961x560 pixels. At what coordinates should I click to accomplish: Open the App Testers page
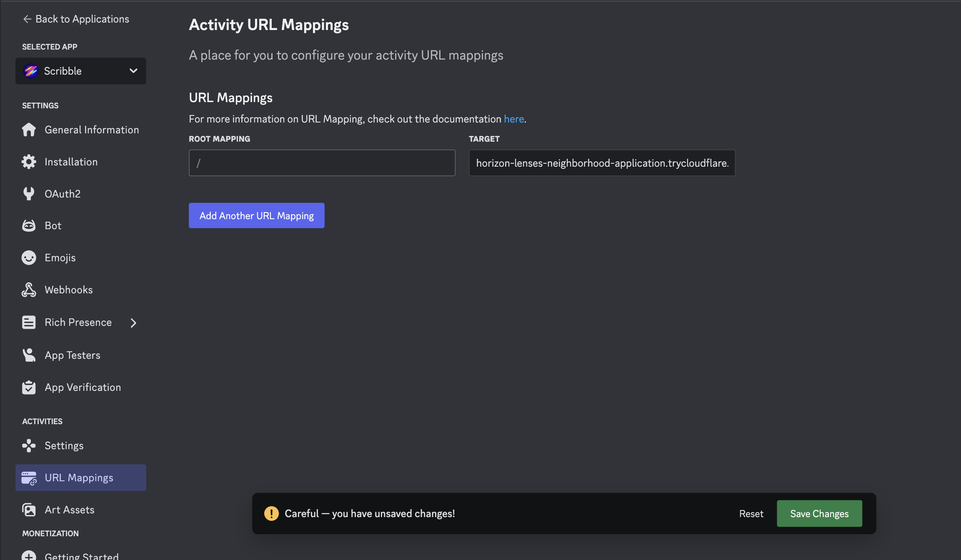[81, 355]
